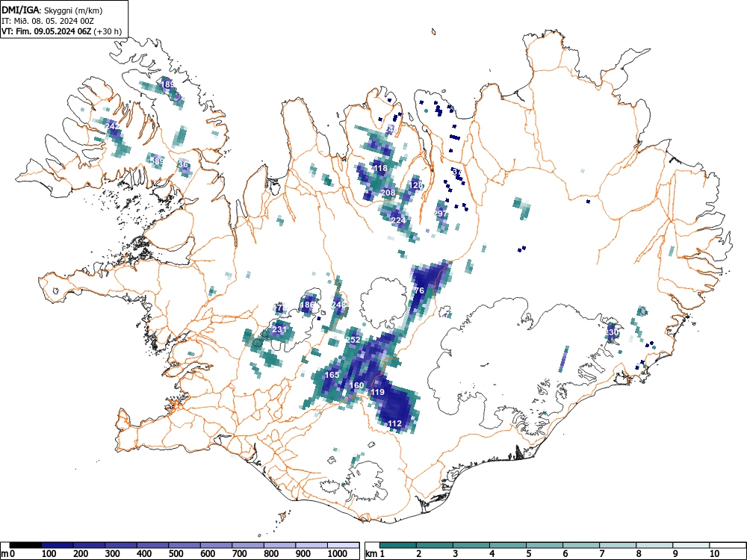Click the 224 visibility value label
Image resolution: width=747 pixels, height=560 pixels.
(x=398, y=220)
